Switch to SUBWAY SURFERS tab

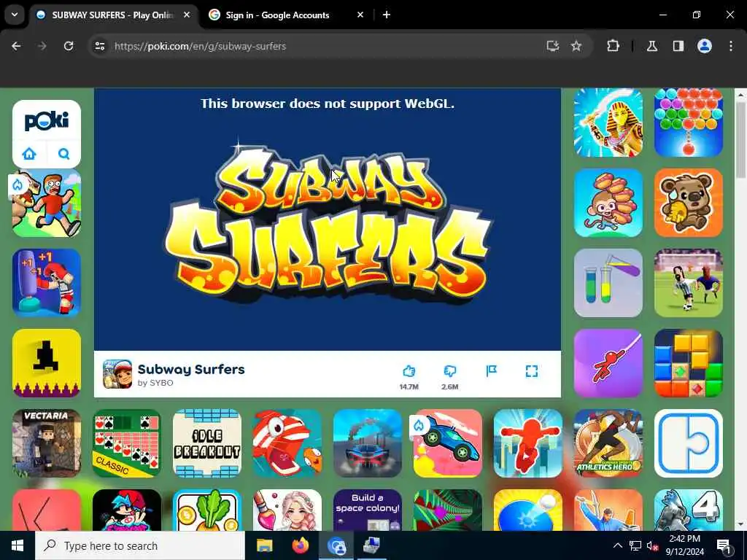113,15
